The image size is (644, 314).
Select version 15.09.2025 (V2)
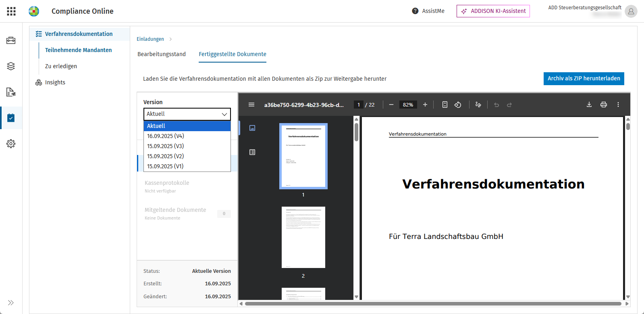[x=187, y=156]
